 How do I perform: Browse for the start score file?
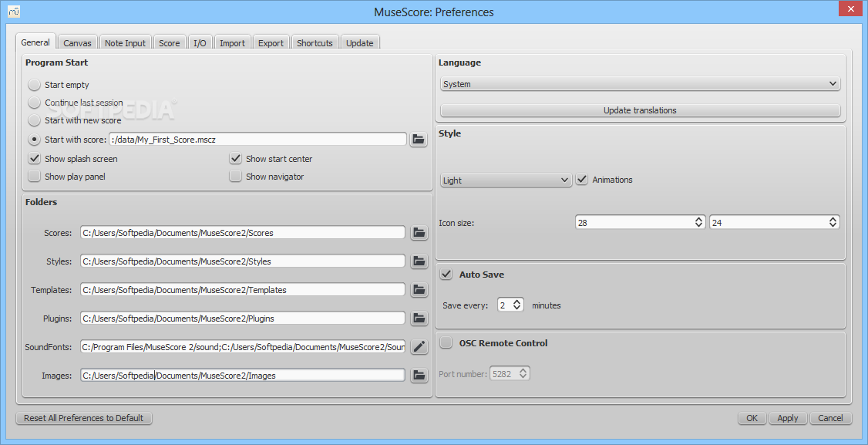point(419,139)
